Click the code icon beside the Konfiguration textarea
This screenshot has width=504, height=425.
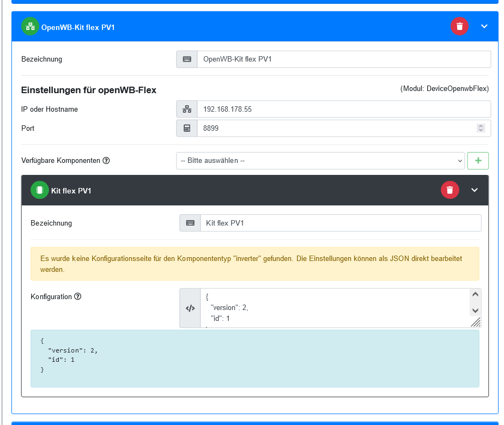point(190,308)
